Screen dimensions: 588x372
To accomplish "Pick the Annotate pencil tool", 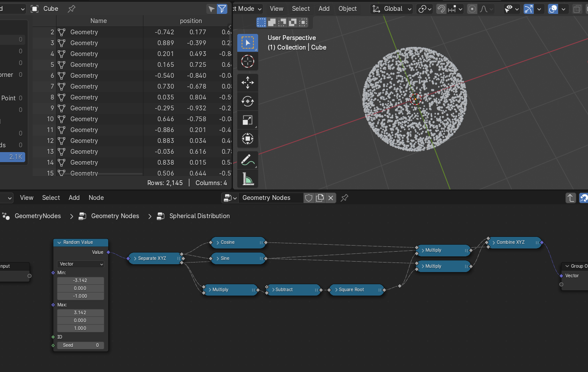I will pos(247,160).
